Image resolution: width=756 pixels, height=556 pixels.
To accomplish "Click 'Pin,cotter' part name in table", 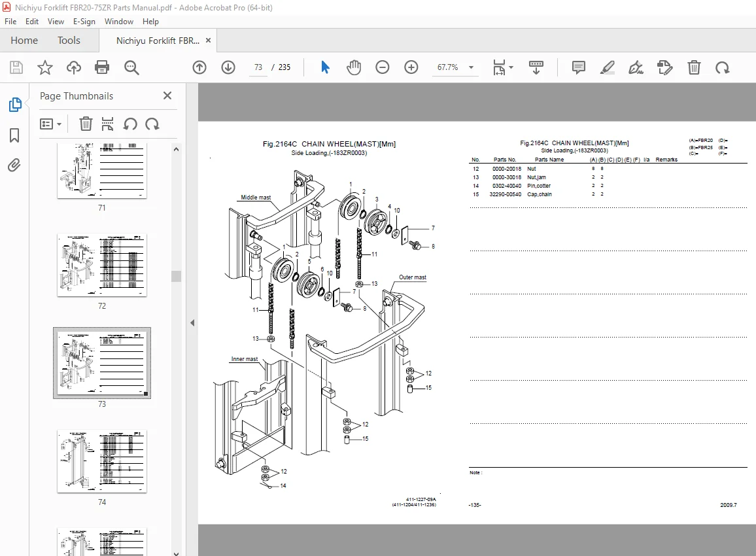I will point(539,186).
